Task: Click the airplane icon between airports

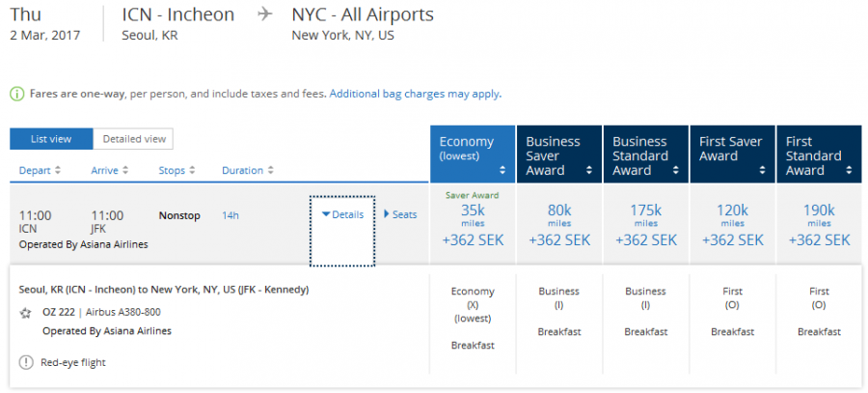Action: click(264, 15)
